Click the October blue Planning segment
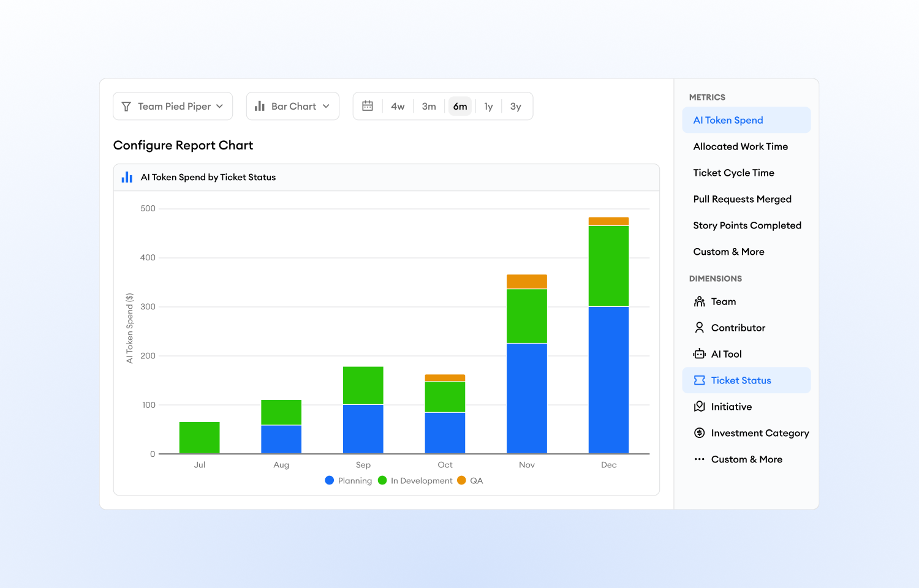919x588 pixels. point(445,433)
